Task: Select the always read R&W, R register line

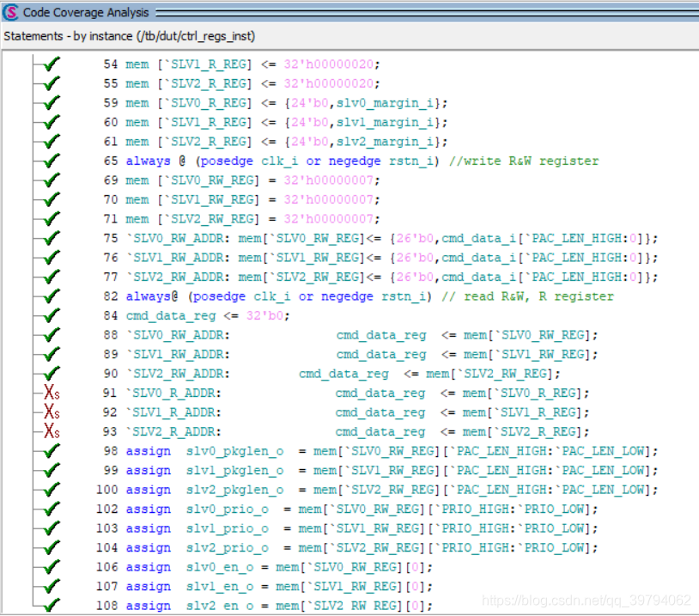Action: 358,296
